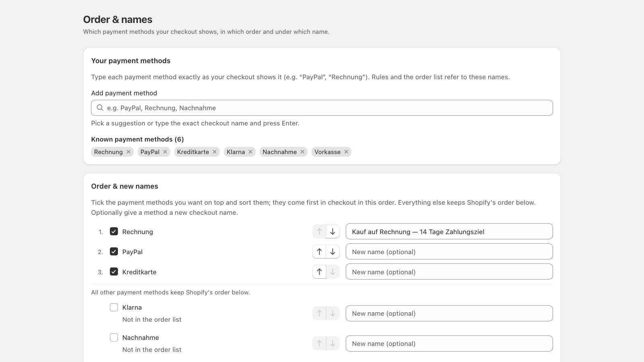Move Kreditkarte up with the arrow
The image size is (644, 362).
319,272
